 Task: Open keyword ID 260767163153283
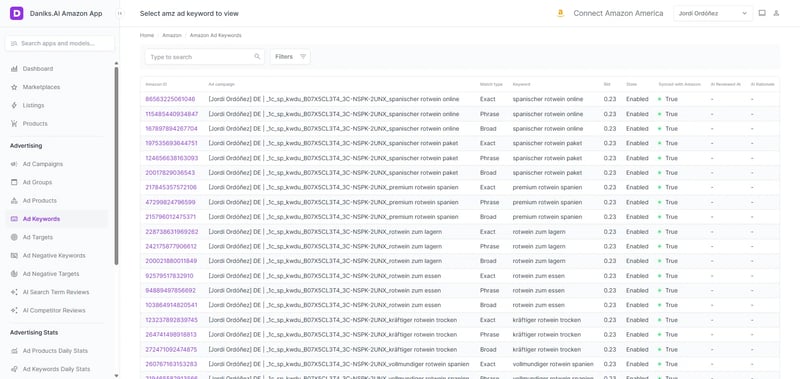click(x=171, y=365)
